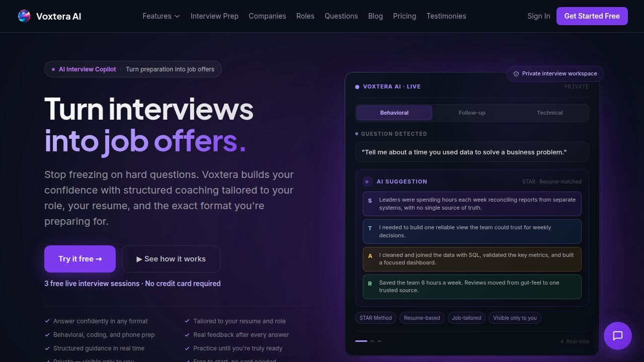644x362 pixels.
Task: Open Interview Prep nav link
Action: (214, 16)
